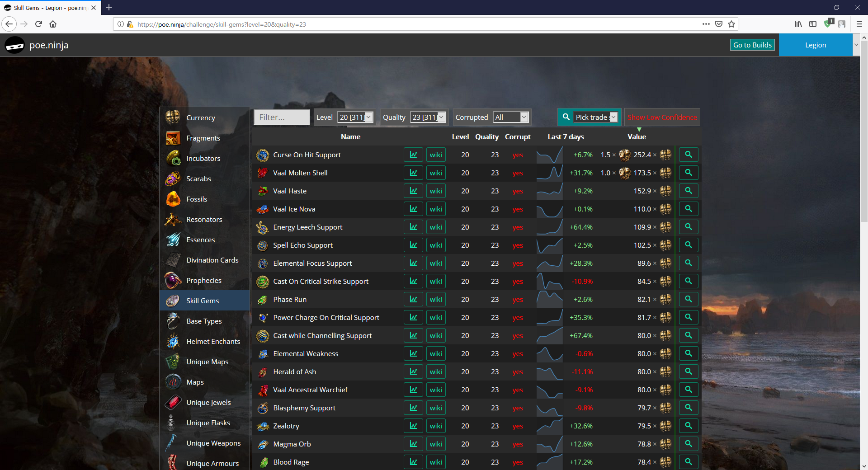The height and width of the screenshot is (470, 868).
Task: Toggle Show Low Confidence
Action: pos(662,117)
